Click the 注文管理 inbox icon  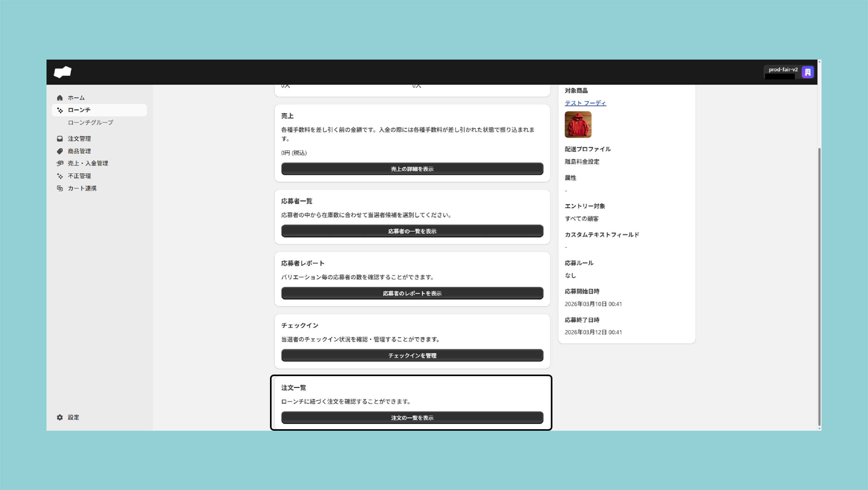click(60, 139)
